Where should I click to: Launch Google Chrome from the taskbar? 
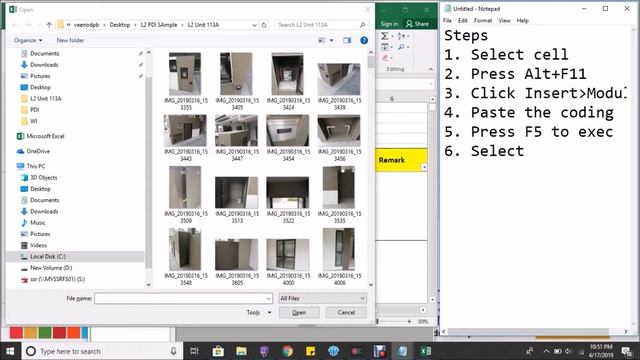point(287,351)
